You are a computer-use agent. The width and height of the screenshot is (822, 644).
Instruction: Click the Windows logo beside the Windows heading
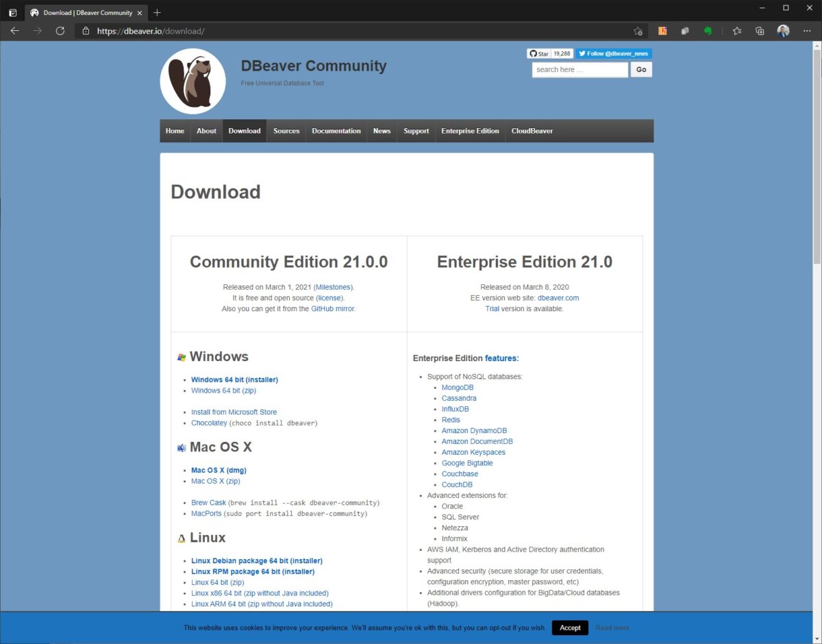182,357
